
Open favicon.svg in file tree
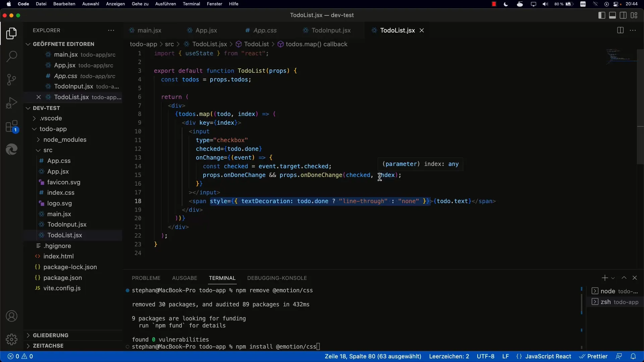coord(64,182)
